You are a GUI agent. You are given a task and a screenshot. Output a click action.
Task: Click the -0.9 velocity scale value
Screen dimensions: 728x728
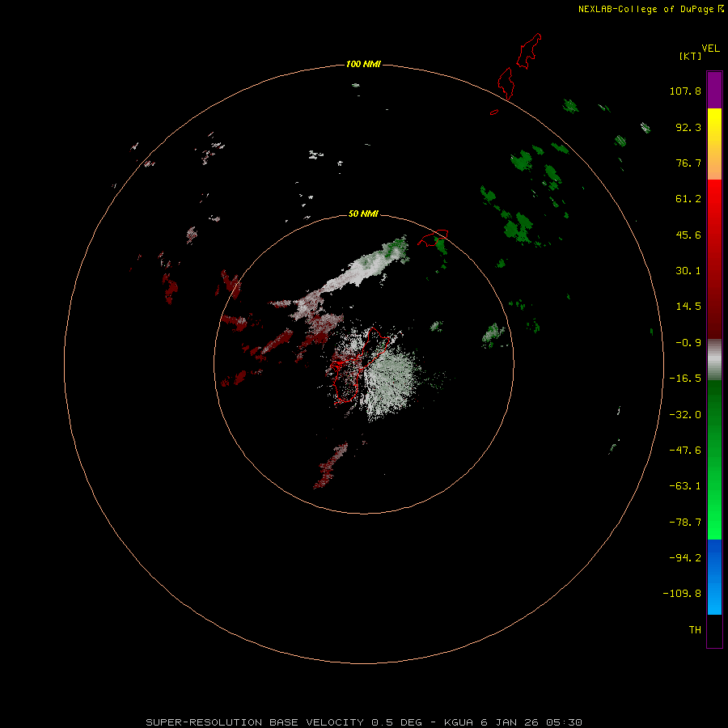(x=688, y=343)
